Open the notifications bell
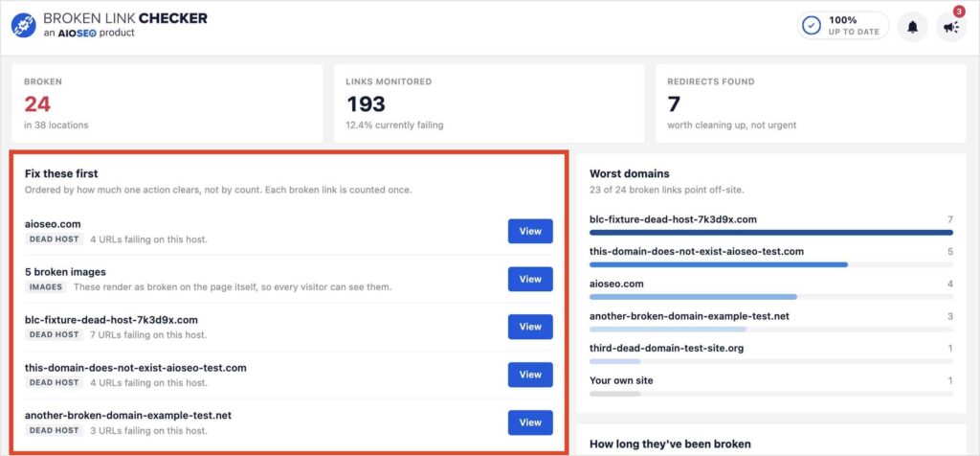 (x=912, y=27)
